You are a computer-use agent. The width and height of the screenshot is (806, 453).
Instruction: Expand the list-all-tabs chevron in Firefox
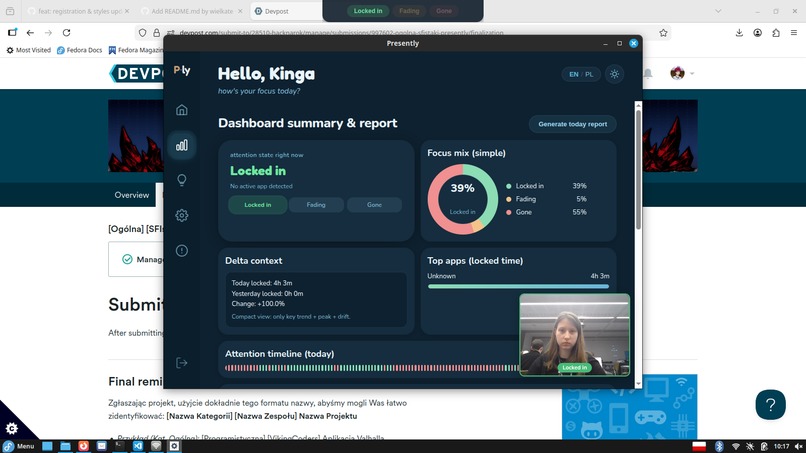[x=718, y=11]
